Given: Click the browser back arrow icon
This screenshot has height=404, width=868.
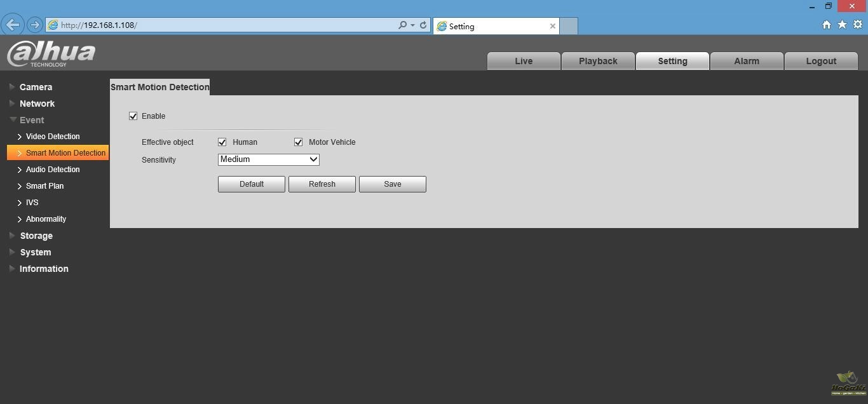Looking at the screenshot, I should 13,25.
